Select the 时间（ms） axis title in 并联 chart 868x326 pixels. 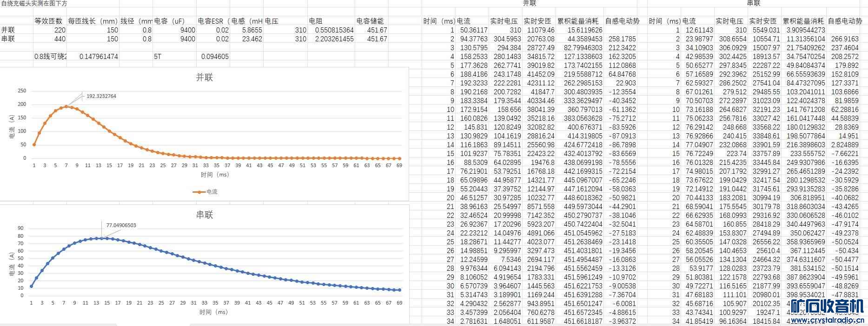(214, 175)
